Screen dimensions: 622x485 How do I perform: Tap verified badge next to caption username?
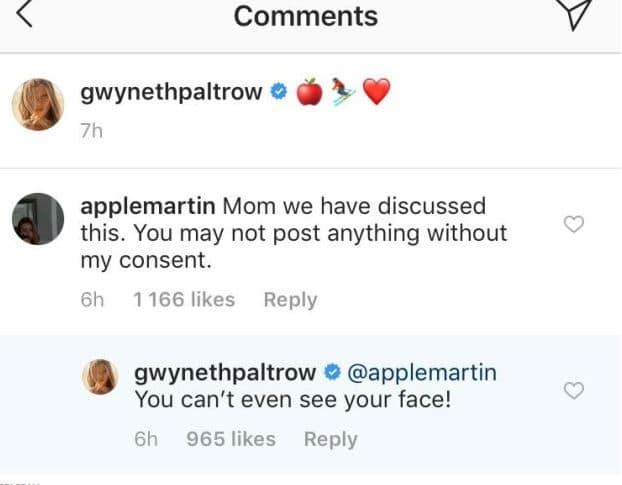279,93
